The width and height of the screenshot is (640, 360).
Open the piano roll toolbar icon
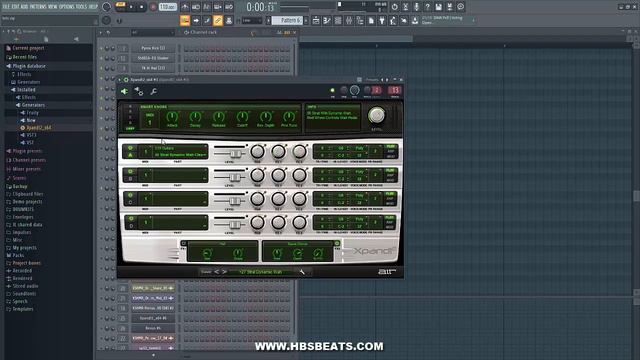[327, 20]
